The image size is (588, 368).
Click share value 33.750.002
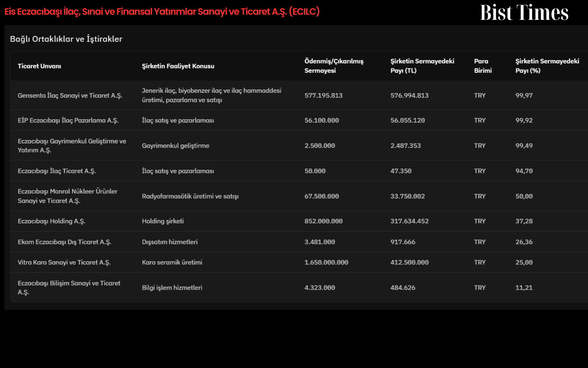pyautogui.click(x=408, y=196)
